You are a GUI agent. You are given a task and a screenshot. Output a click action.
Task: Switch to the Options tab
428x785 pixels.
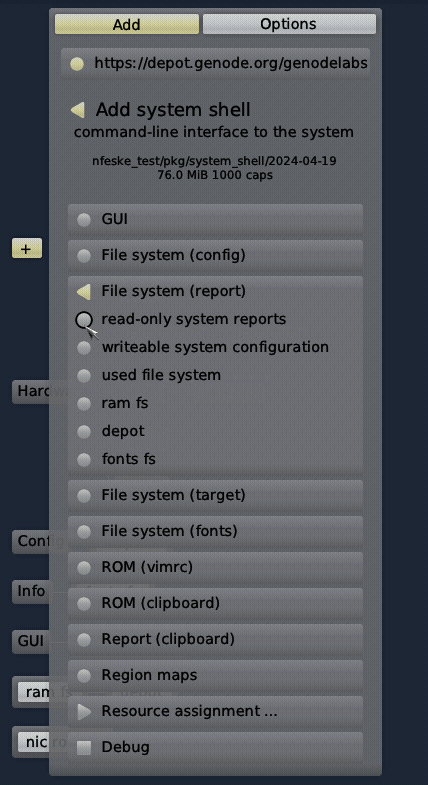[289, 24]
